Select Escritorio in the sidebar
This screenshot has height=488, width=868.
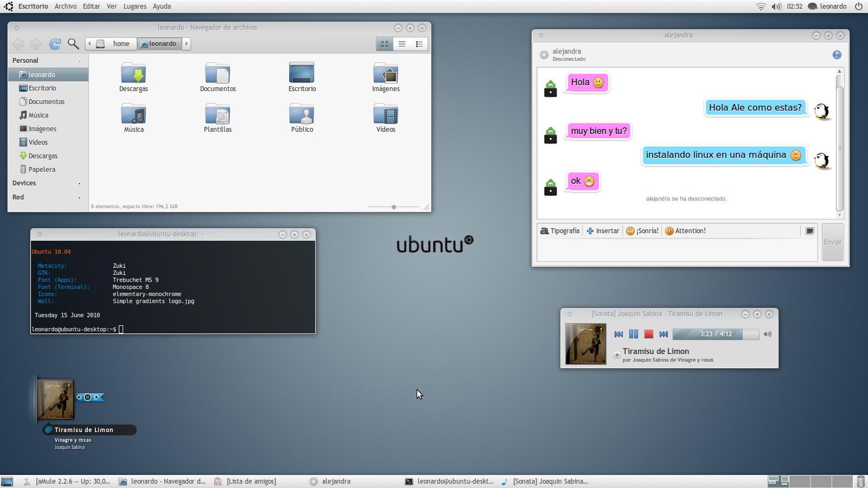[x=48, y=88]
